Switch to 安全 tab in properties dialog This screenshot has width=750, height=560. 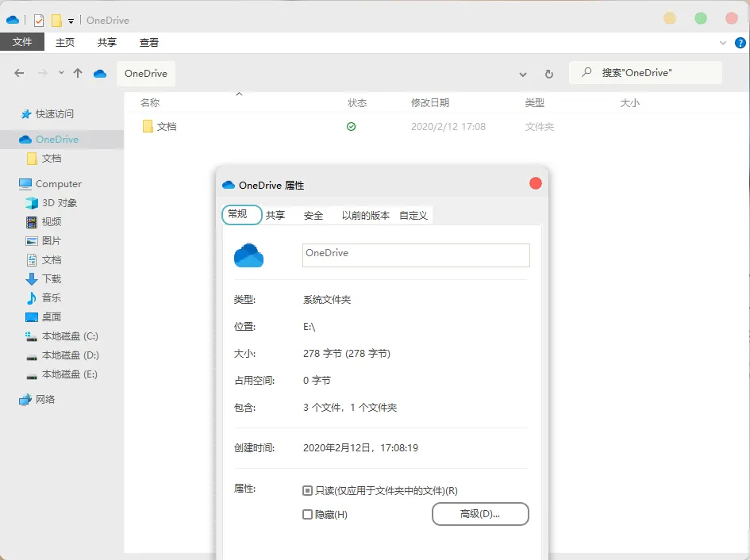[x=313, y=215]
